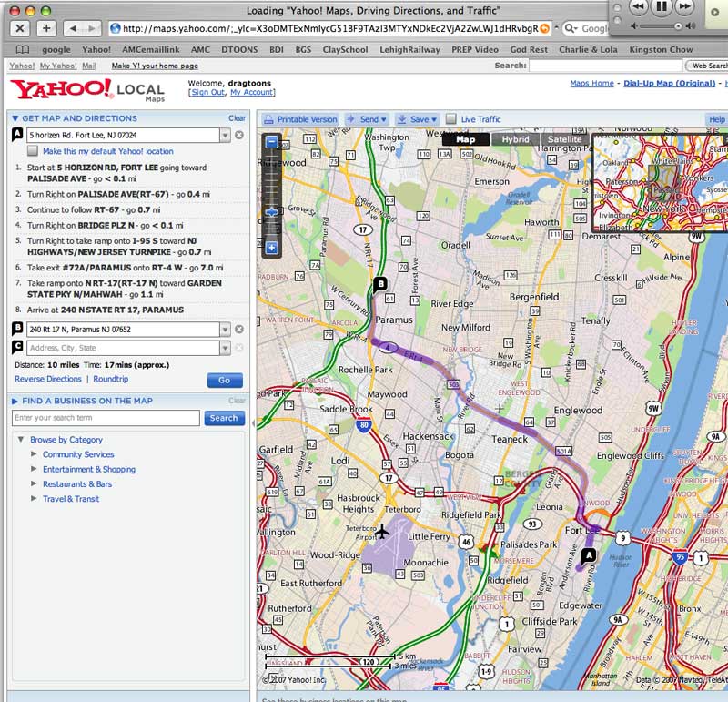The image size is (728, 702).
Task: Switch to the Hybrid map view
Action: pos(516,139)
